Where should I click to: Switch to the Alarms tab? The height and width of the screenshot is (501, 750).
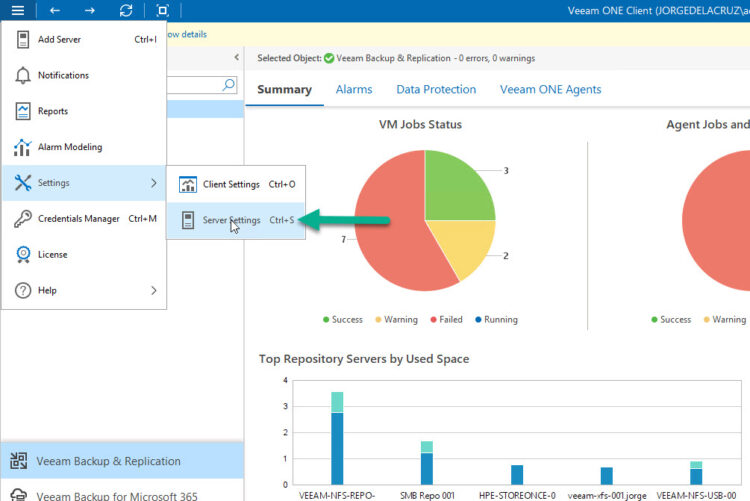pyautogui.click(x=354, y=90)
